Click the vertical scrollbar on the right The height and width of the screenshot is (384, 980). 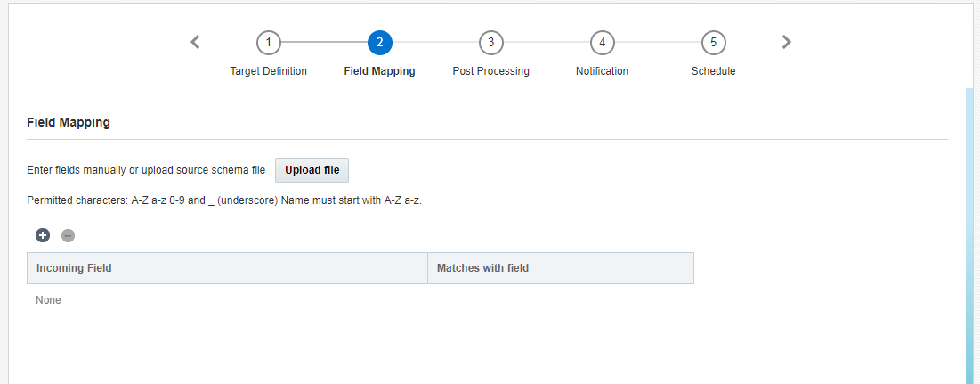[969, 236]
